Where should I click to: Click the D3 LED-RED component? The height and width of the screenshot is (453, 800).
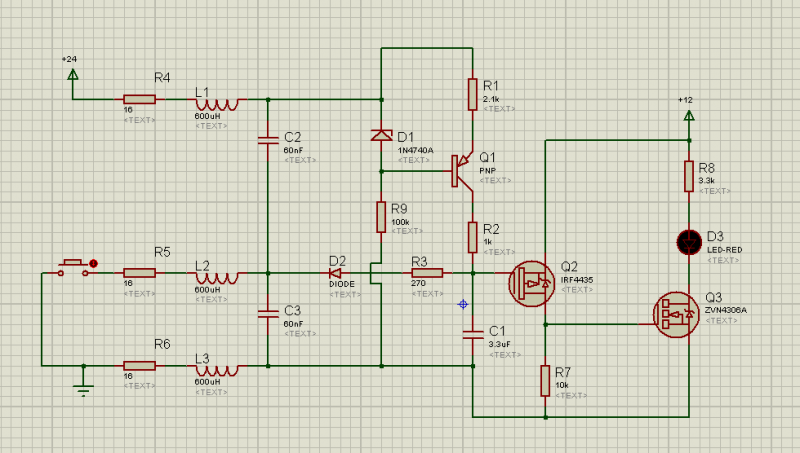click(x=689, y=242)
